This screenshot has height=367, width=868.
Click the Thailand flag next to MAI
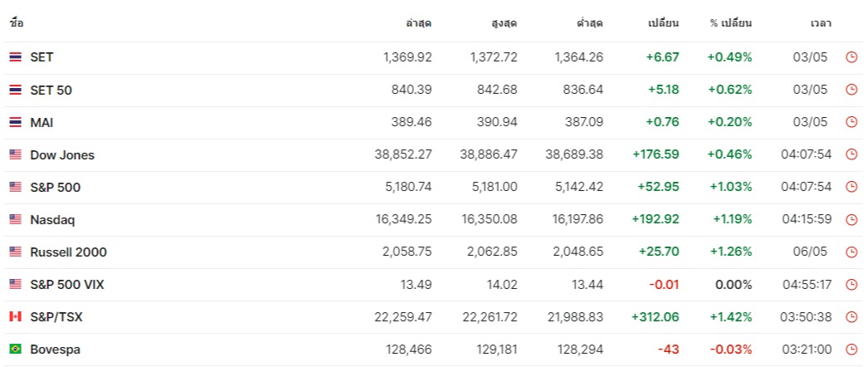(x=15, y=122)
